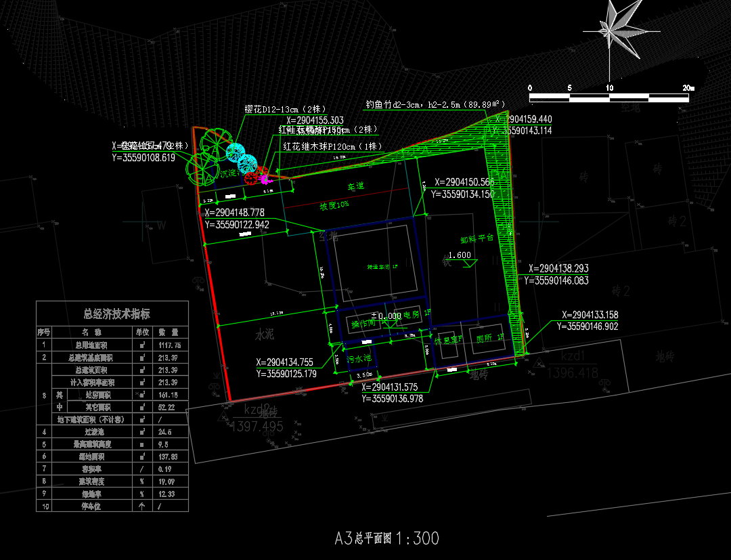This screenshot has height=560, width=731.
Task: Click the magenta shrub symbol
Action: [265, 179]
